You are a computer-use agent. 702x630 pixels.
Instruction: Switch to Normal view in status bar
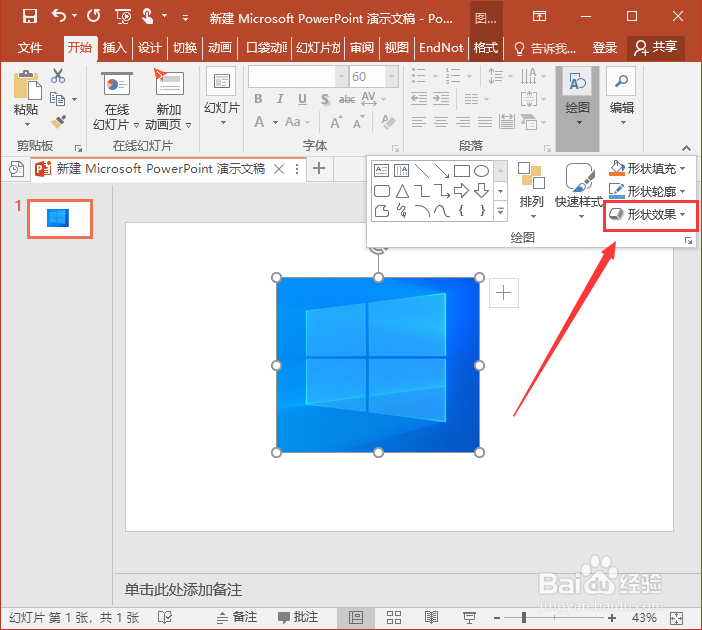356,618
